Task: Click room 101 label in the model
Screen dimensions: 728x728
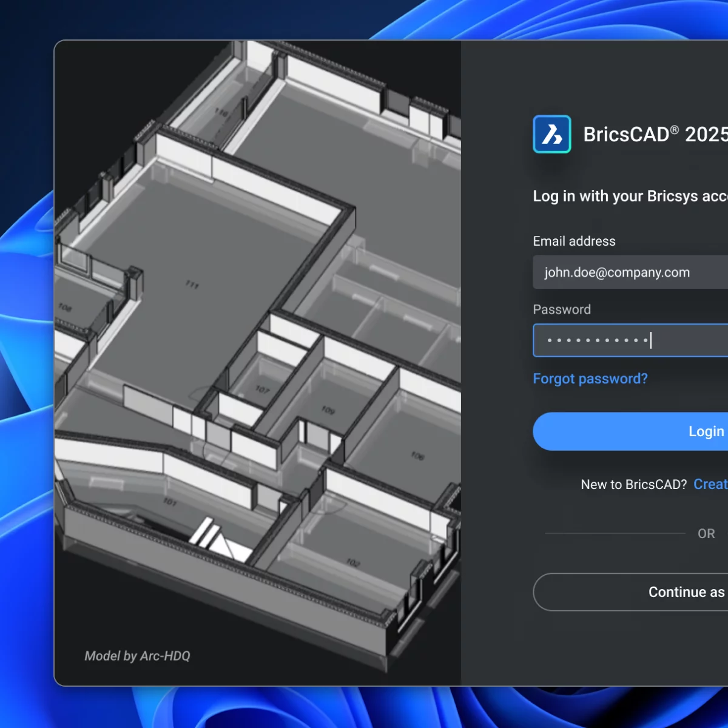Action: (170, 502)
